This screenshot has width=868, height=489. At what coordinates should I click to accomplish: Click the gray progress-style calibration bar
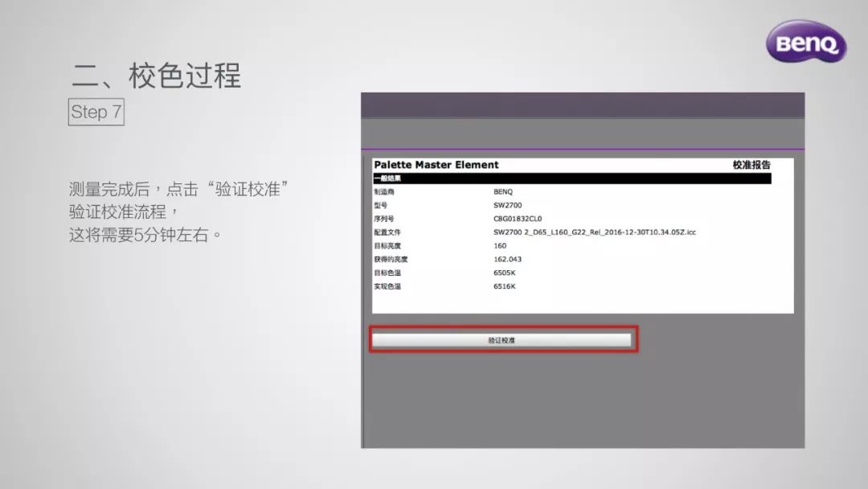503,339
